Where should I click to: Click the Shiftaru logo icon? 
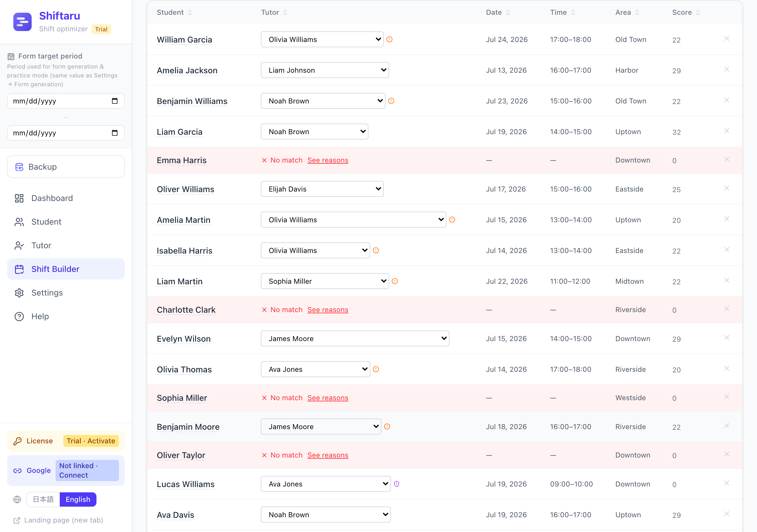coord(22,22)
